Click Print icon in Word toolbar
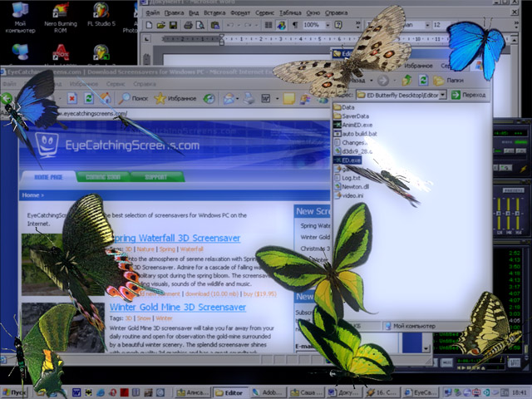The width and height of the screenshot is (532, 399). point(188,25)
